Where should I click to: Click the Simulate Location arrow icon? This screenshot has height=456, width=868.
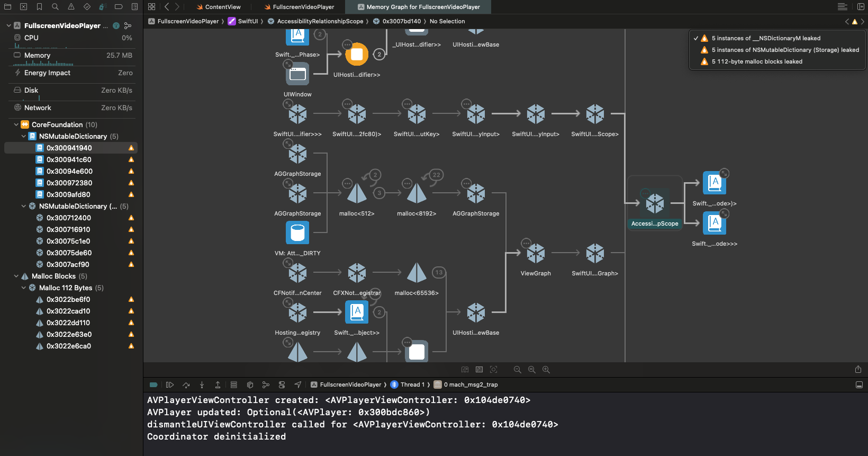pyautogui.click(x=297, y=385)
